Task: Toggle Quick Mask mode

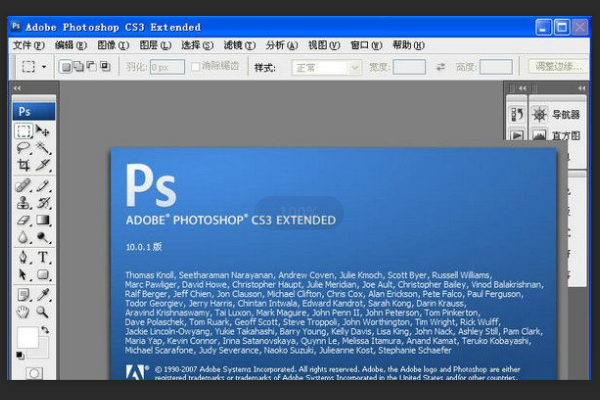Action: tap(34, 373)
